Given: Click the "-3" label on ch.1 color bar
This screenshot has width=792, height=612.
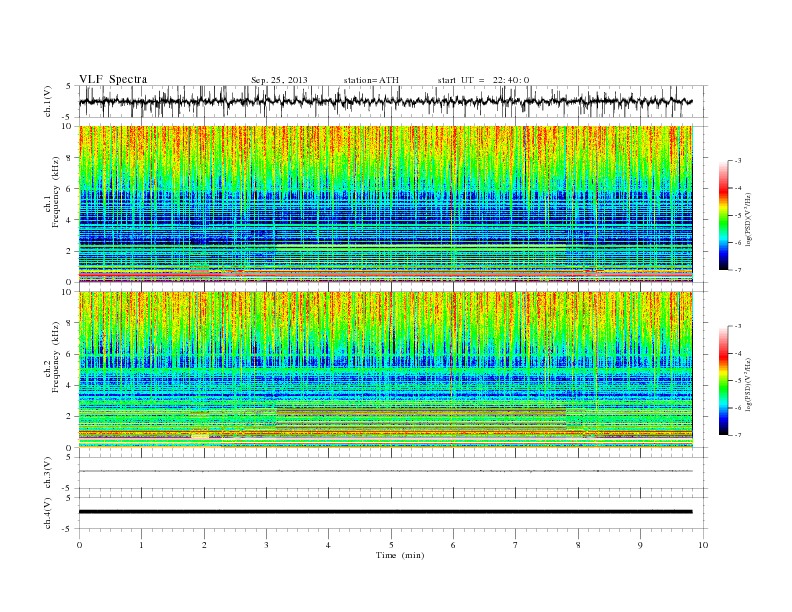Looking at the screenshot, I should [738, 161].
